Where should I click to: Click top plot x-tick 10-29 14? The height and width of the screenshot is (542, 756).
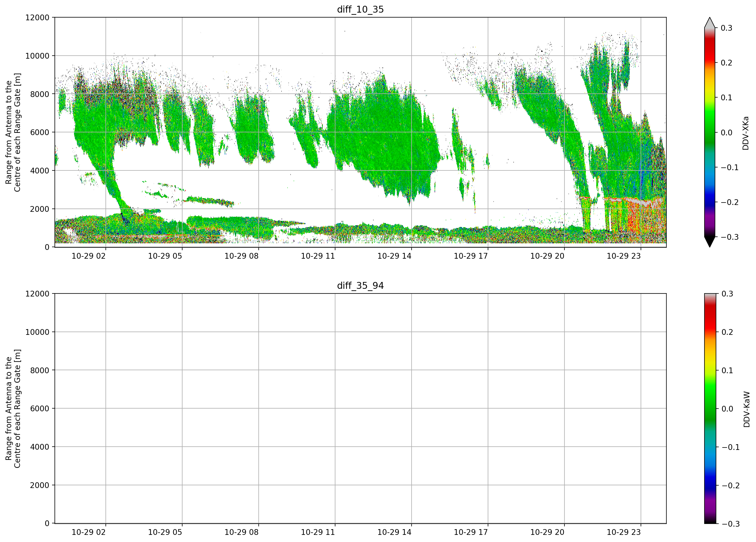pos(394,256)
